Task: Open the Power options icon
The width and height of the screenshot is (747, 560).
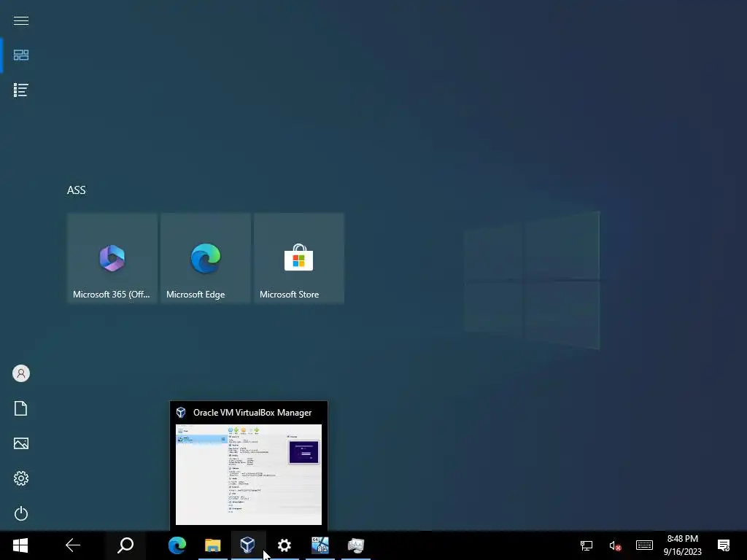Action: pyautogui.click(x=21, y=513)
